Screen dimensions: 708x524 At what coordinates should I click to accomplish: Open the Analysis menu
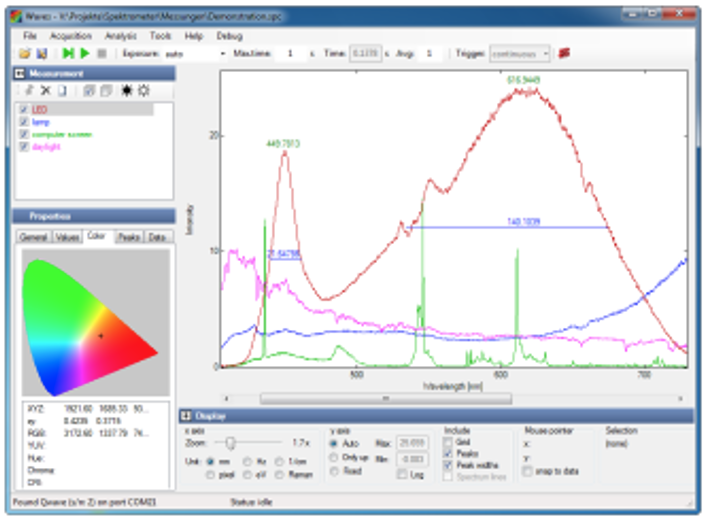pos(121,36)
